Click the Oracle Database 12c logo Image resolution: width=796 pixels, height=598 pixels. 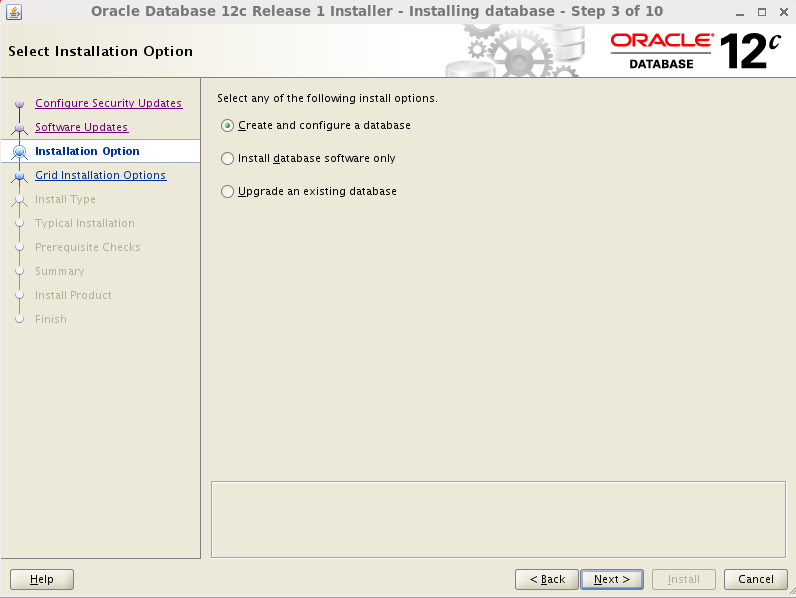coord(695,51)
